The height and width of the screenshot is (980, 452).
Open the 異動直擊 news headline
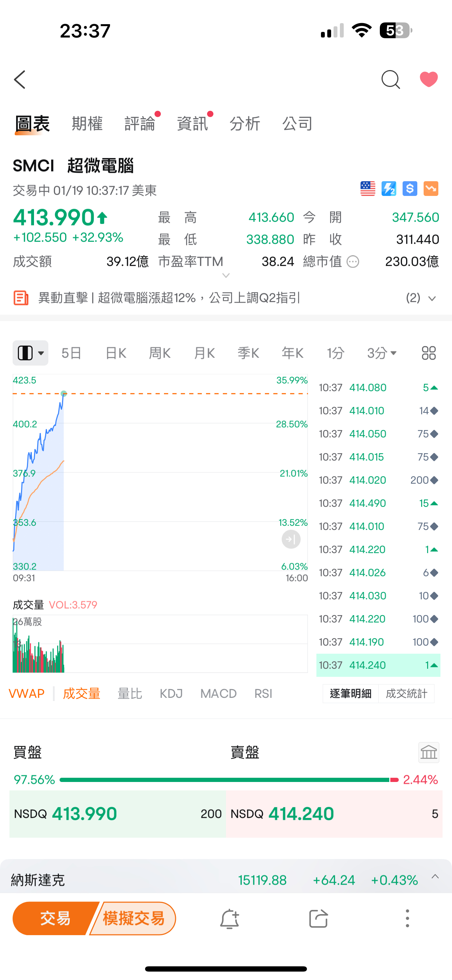[x=169, y=298]
